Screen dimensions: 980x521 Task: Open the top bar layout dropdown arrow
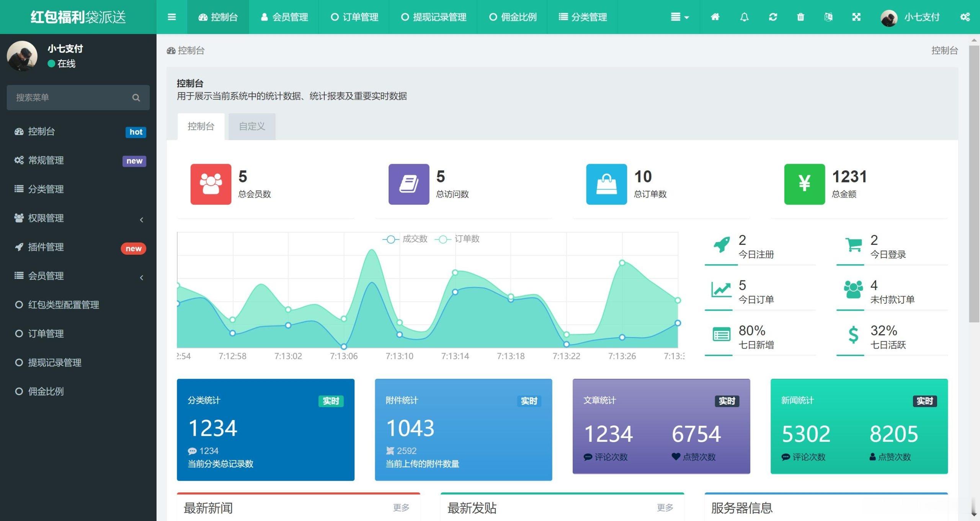681,17
